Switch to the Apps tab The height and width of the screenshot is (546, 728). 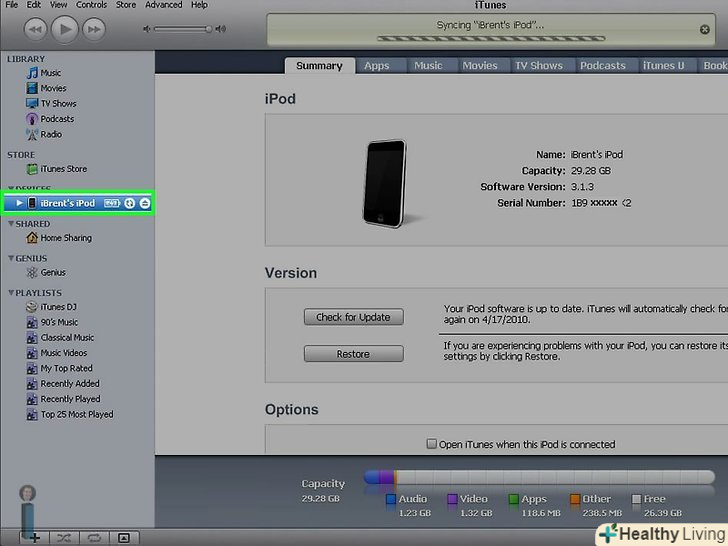click(x=377, y=65)
